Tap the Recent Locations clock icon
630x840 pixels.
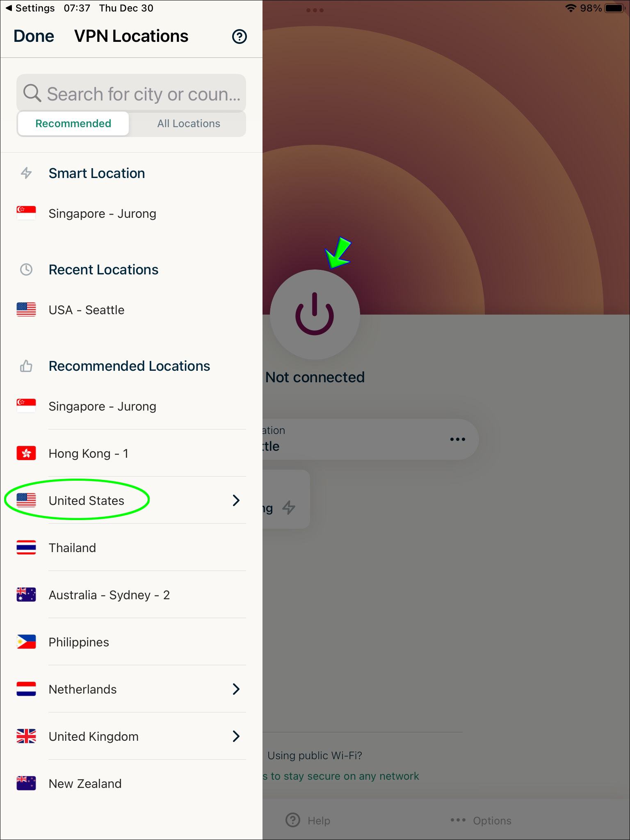point(26,269)
